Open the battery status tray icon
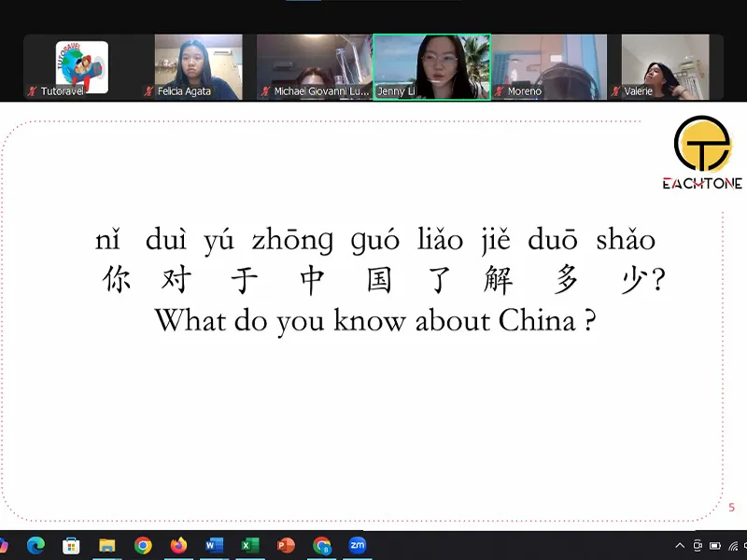The height and width of the screenshot is (560, 747). [x=715, y=545]
